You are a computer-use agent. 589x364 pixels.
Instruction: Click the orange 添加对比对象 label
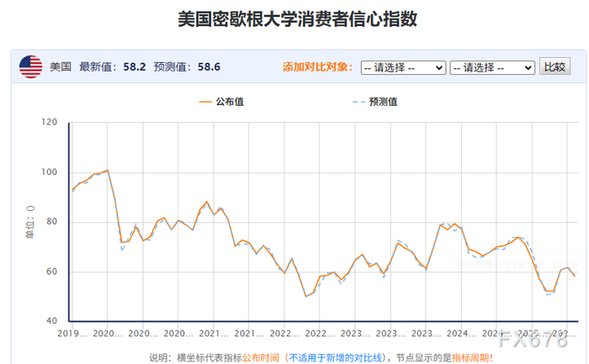pos(318,66)
